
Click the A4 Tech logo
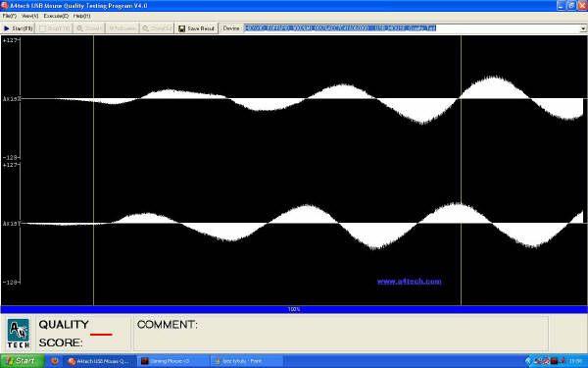(19, 334)
